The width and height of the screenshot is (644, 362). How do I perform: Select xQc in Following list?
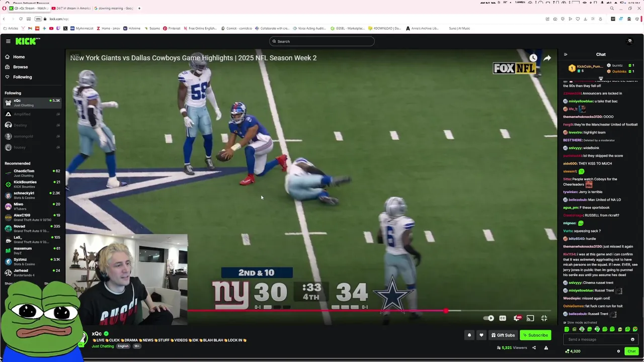point(32,103)
